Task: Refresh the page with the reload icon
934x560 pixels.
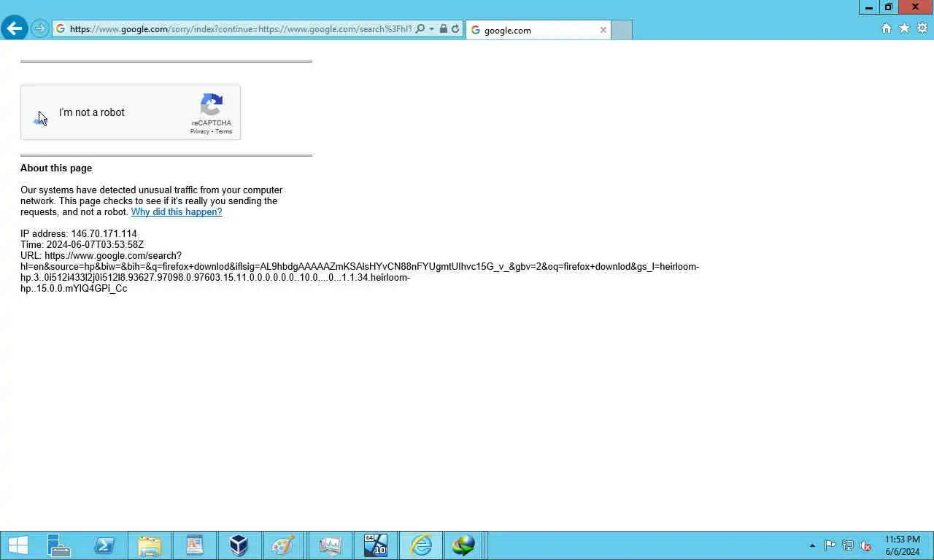Action: (x=455, y=29)
